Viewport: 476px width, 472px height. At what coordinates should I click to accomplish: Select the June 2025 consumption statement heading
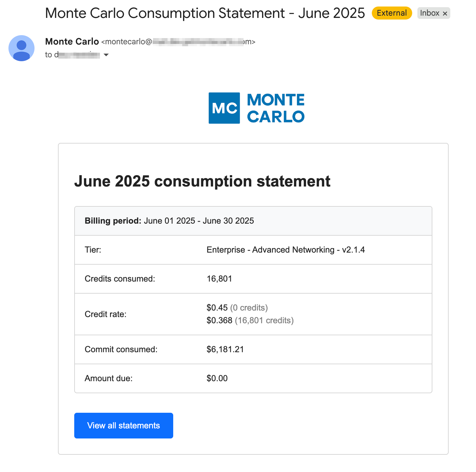pyautogui.click(x=202, y=181)
